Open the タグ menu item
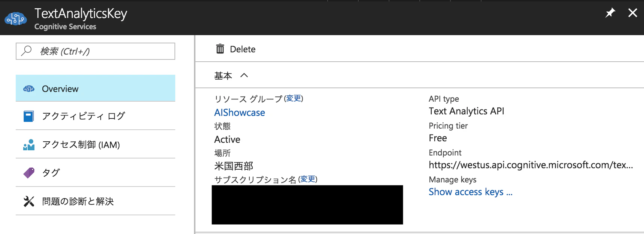The image size is (644, 234). click(x=95, y=173)
